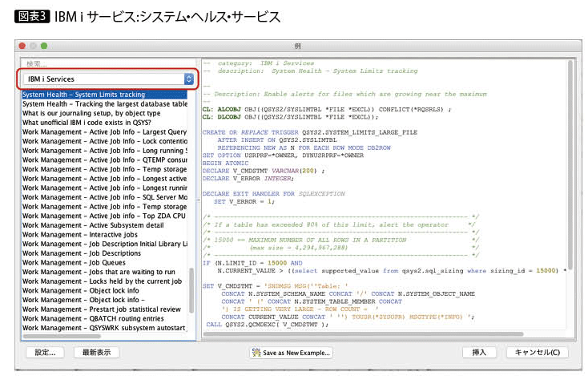This screenshot has width=588, height=380.
Task: Select System Health – System Limits tracking
Action: coord(84,94)
